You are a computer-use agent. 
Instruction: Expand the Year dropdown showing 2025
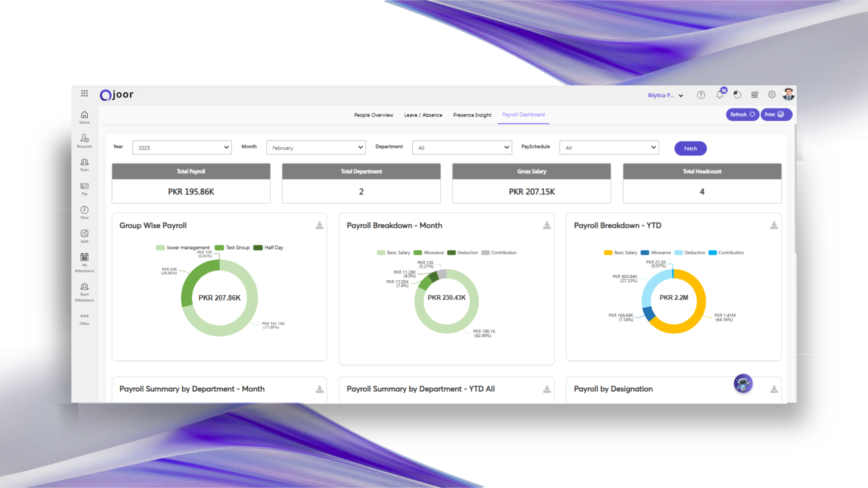[182, 148]
